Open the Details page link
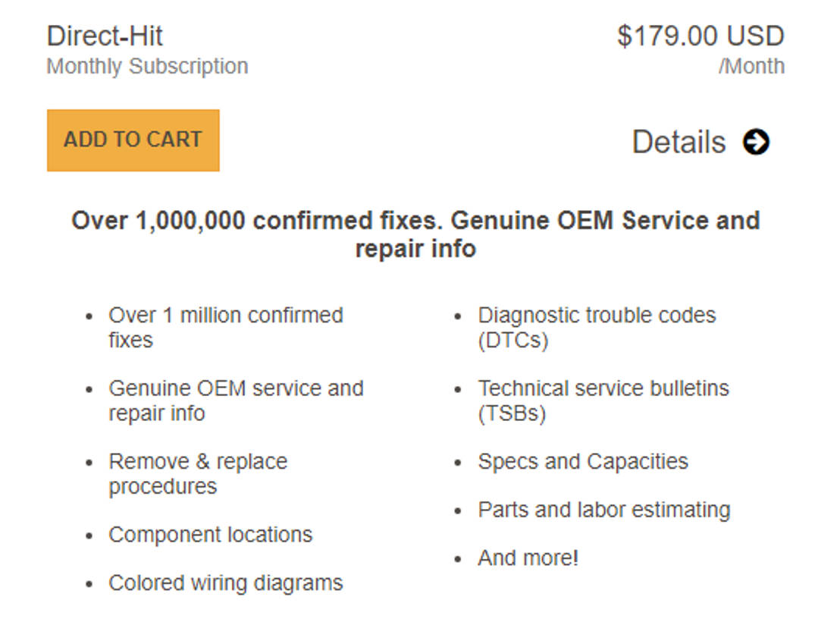This screenshot has height=644, width=840. tap(679, 141)
